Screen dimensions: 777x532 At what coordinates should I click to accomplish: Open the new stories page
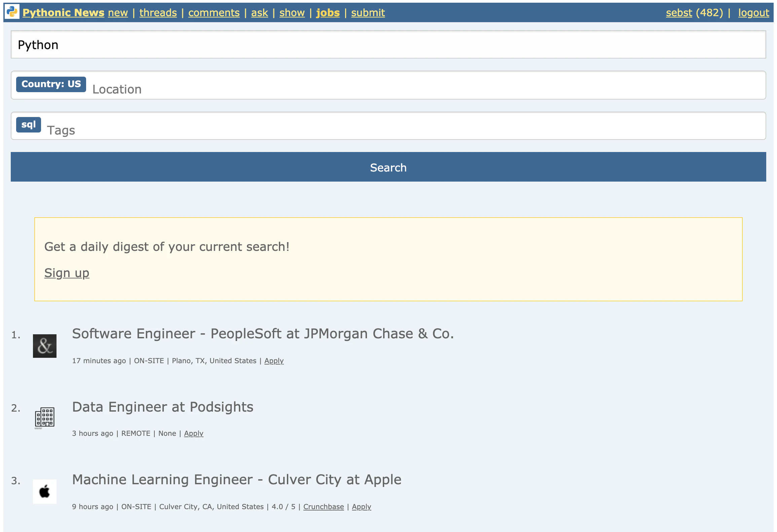[118, 13]
